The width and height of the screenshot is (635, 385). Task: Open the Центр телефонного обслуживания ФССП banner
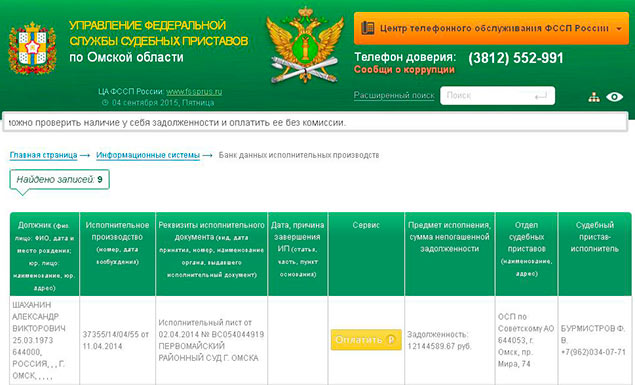pos(491,28)
